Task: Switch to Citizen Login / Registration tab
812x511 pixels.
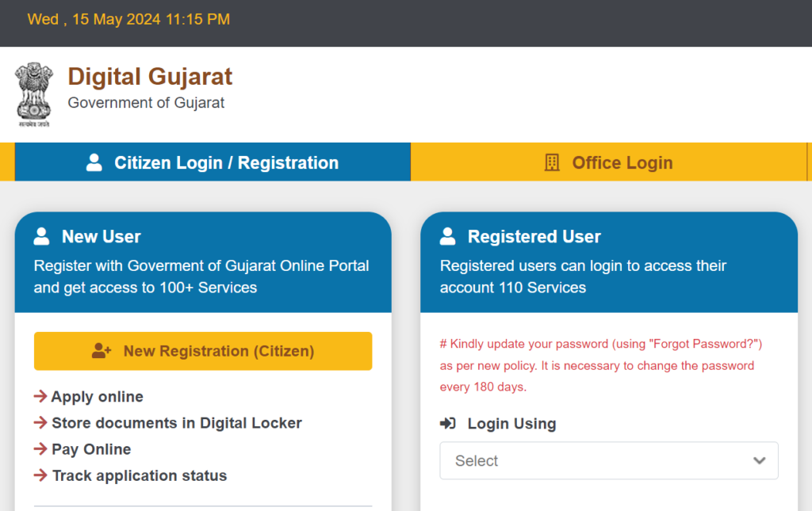Action: pos(213,162)
